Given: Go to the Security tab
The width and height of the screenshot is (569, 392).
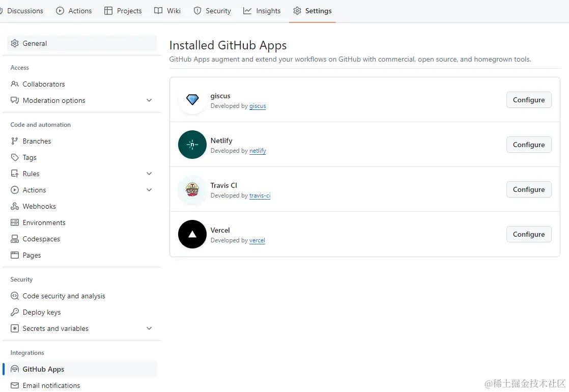Looking at the screenshot, I should (212, 11).
